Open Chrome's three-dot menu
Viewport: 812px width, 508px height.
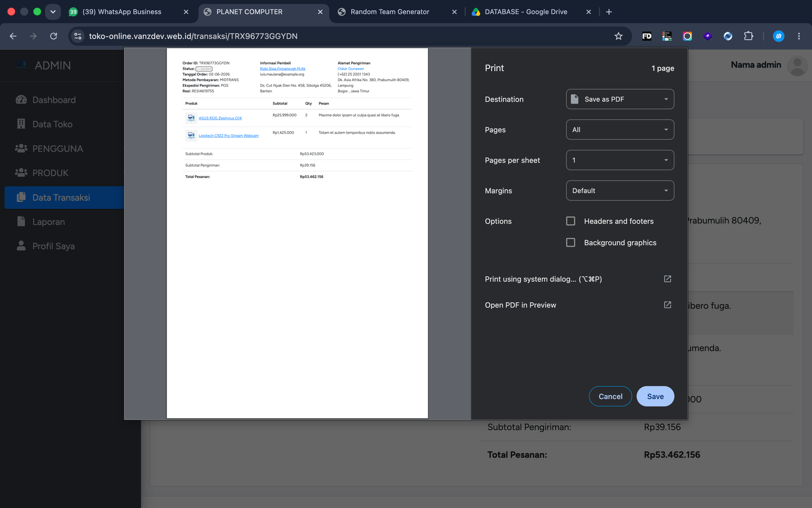point(799,36)
